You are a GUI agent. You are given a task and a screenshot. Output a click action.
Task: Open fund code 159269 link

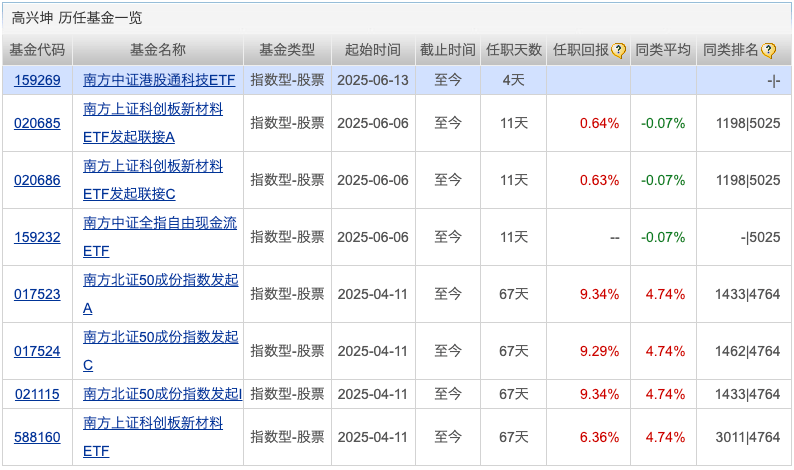[37, 80]
